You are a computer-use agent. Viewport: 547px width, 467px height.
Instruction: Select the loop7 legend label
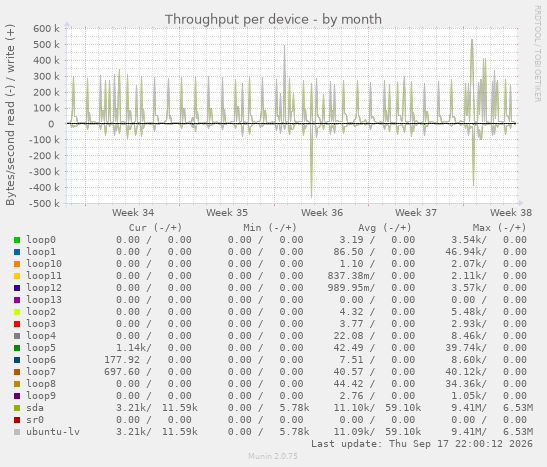[x=41, y=372]
